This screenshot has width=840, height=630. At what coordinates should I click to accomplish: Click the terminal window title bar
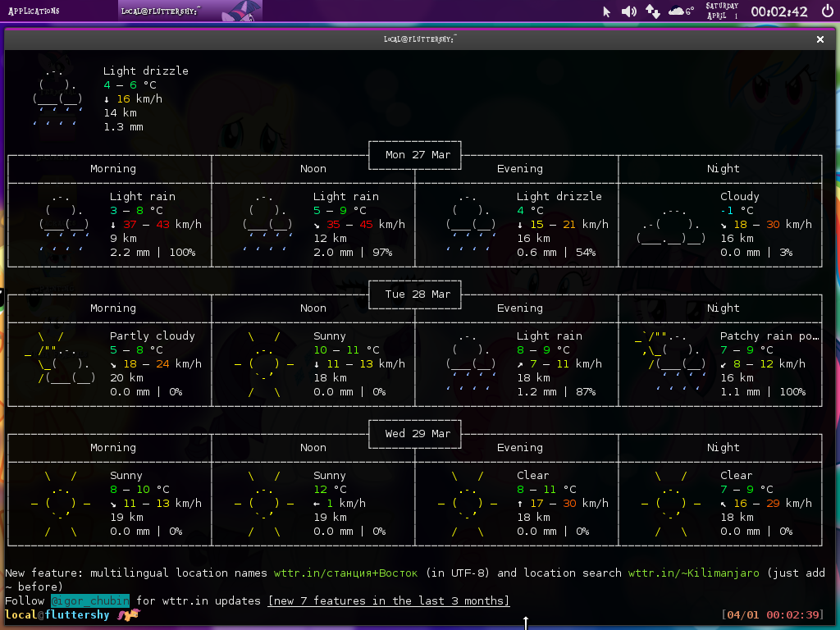(x=420, y=39)
